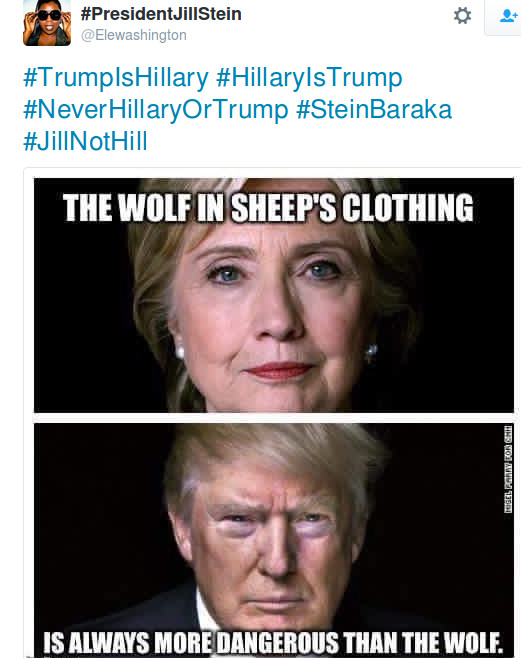The height and width of the screenshot is (658, 522).
Task: Open hashtag #JillNotHill
Action: pyautogui.click(x=85, y=141)
